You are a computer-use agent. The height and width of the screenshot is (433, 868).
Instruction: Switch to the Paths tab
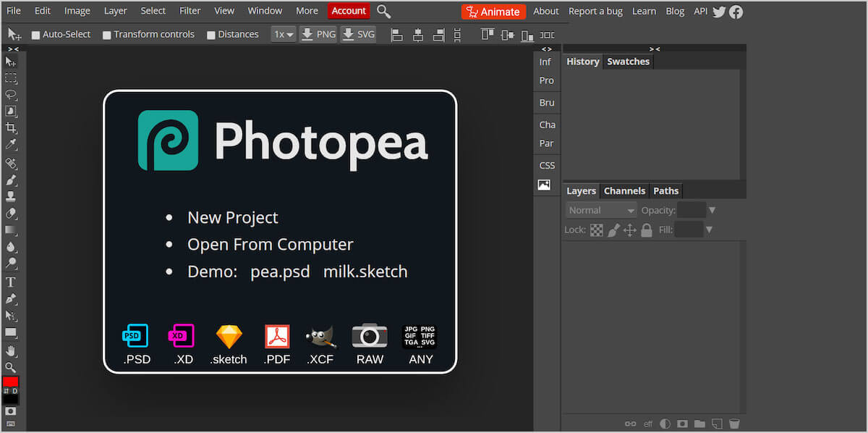point(665,191)
